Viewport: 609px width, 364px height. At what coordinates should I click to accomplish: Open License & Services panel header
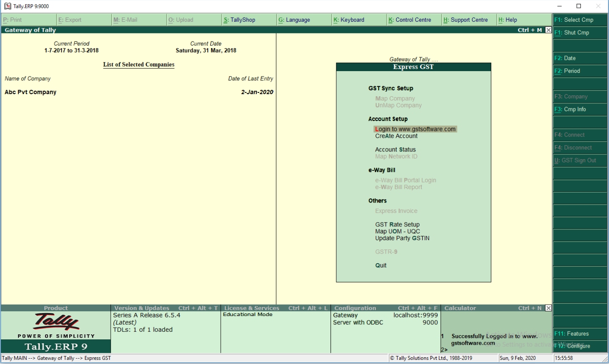click(x=276, y=308)
